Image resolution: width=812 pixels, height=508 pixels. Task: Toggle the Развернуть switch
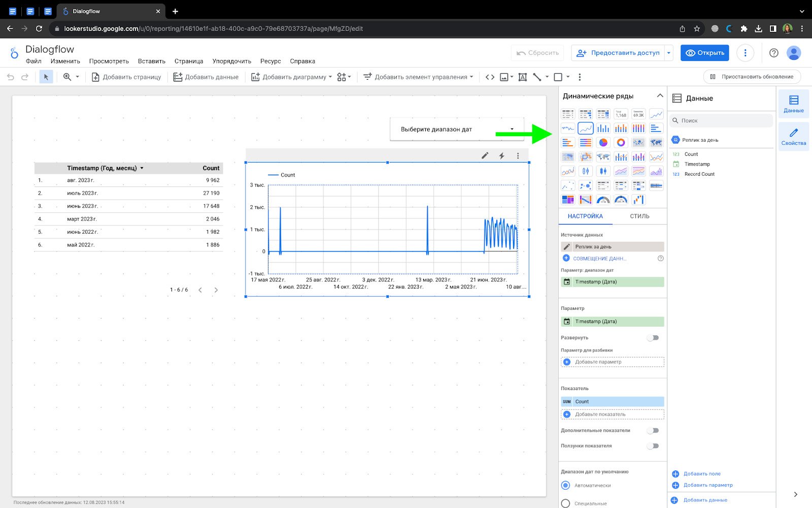[x=653, y=338]
